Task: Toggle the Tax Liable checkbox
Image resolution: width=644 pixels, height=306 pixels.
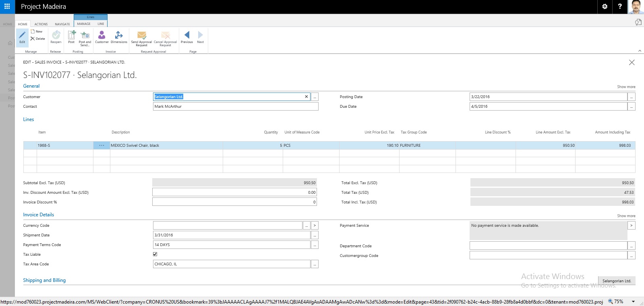Action: coord(155,254)
